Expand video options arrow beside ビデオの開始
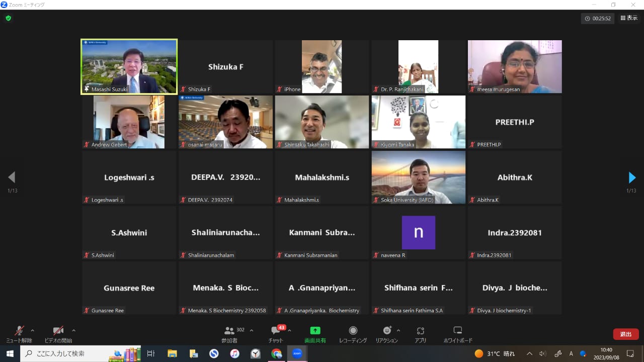 coord(73,330)
